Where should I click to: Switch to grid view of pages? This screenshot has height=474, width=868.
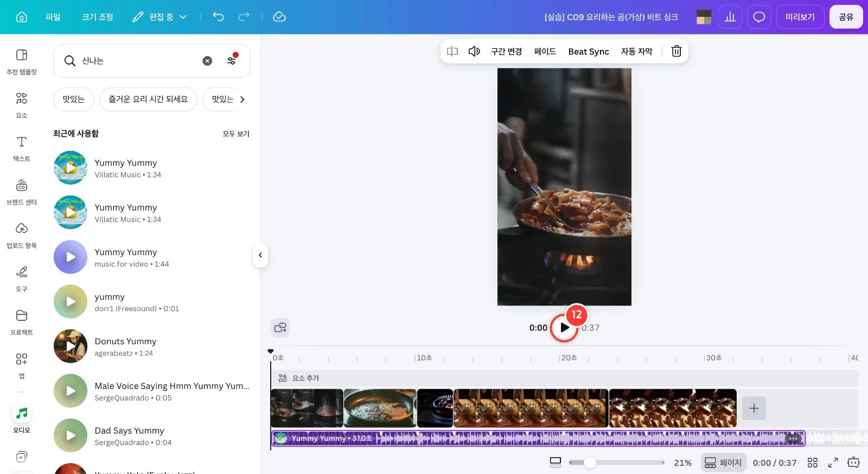pos(812,463)
